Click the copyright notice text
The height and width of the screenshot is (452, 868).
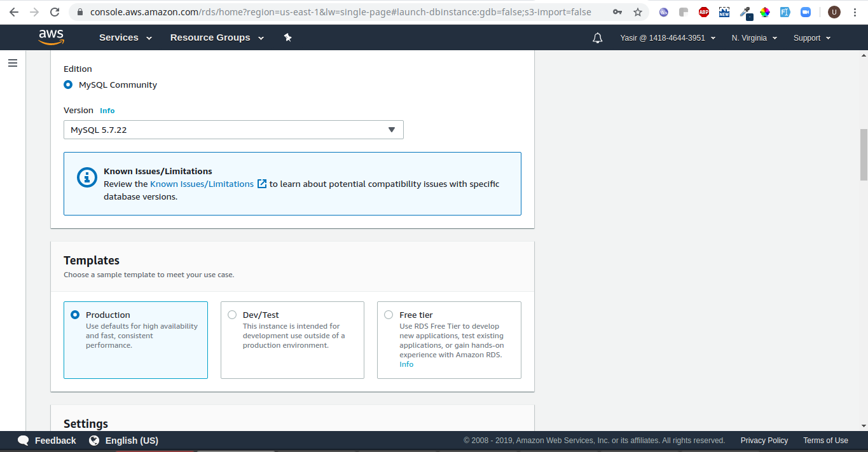[594, 441]
